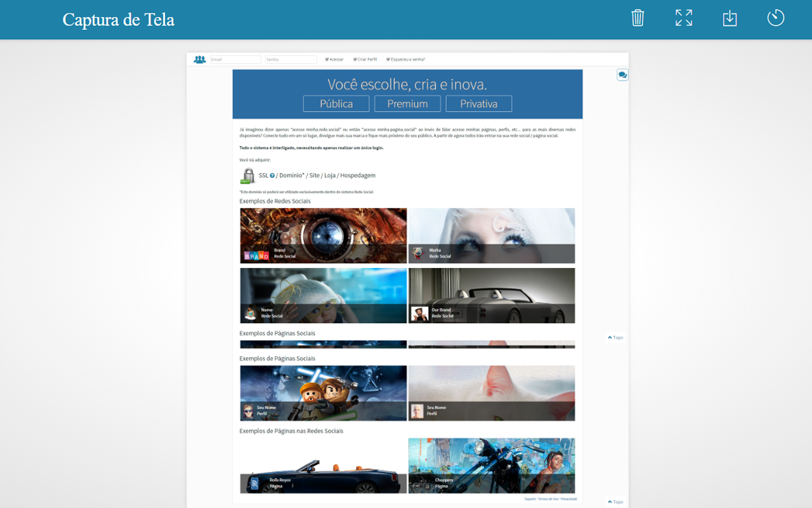The image size is (812, 508).
Task: Open the Suporte footer link
Action: tap(530, 499)
